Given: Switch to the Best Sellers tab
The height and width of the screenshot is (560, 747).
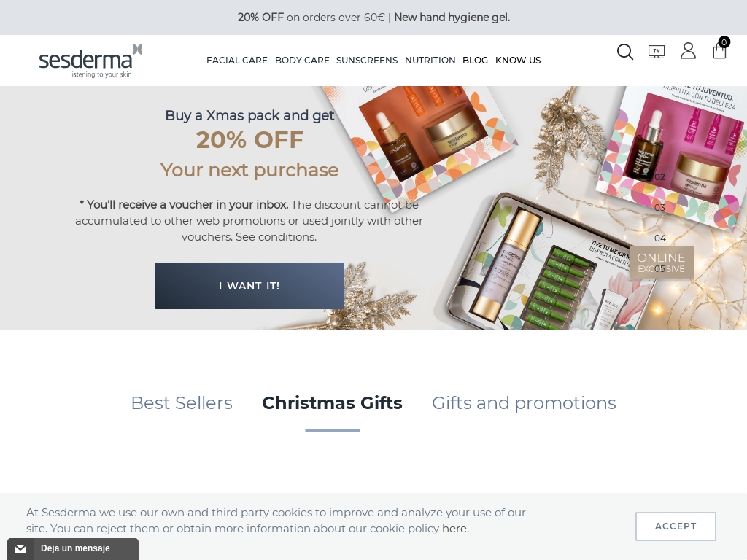Looking at the screenshot, I should [182, 402].
